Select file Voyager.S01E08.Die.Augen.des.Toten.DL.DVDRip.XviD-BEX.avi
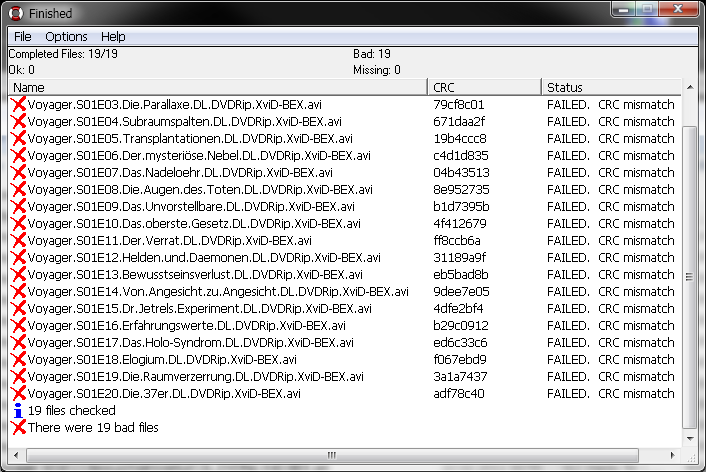The width and height of the screenshot is (706, 472). (x=200, y=190)
